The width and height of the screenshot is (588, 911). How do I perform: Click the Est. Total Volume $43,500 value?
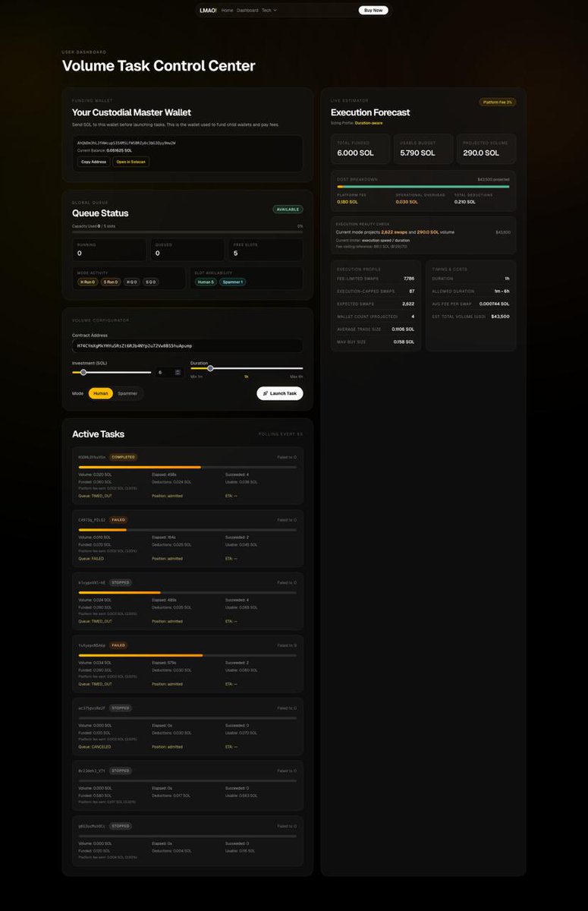(500, 316)
